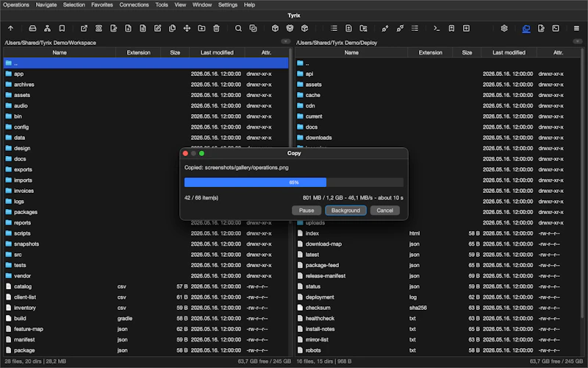Select the 'release-manifest' json file
Image resolution: width=588 pixels, height=368 pixels.
coord(438,275)
